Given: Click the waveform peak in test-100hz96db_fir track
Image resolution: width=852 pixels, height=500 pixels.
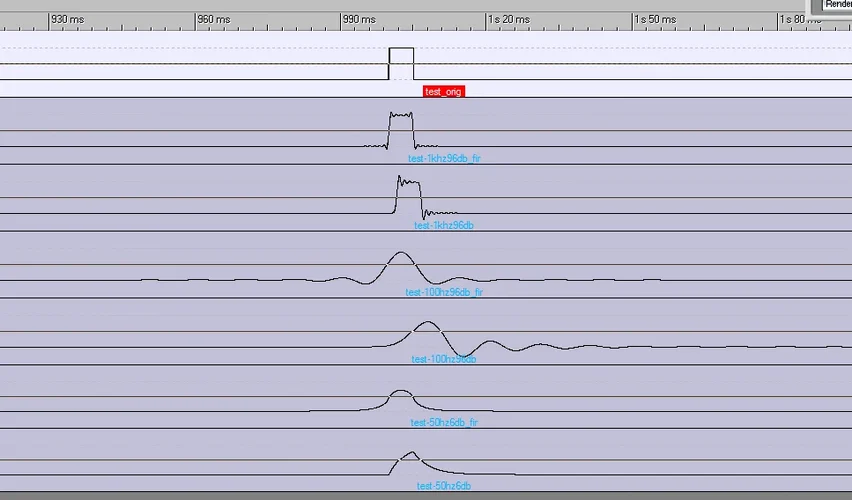Looking at the screenshot, I should [401, 253].
